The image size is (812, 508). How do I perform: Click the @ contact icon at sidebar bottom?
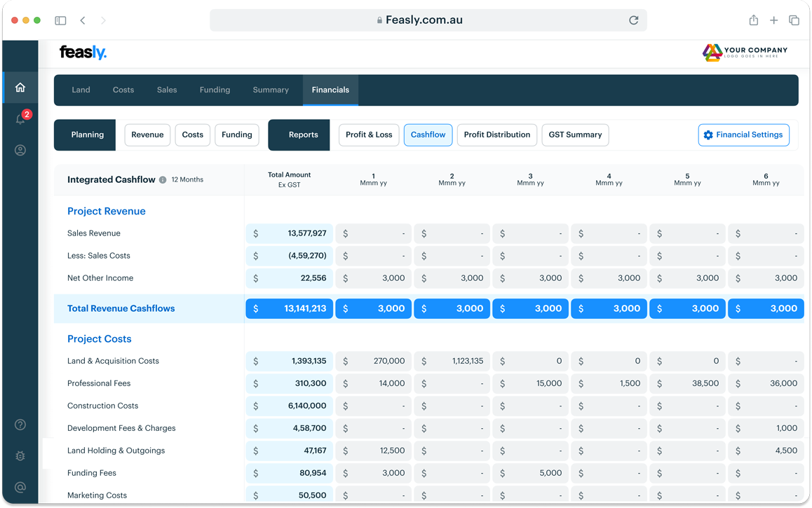pyautogui.click(x=20, y=487)
